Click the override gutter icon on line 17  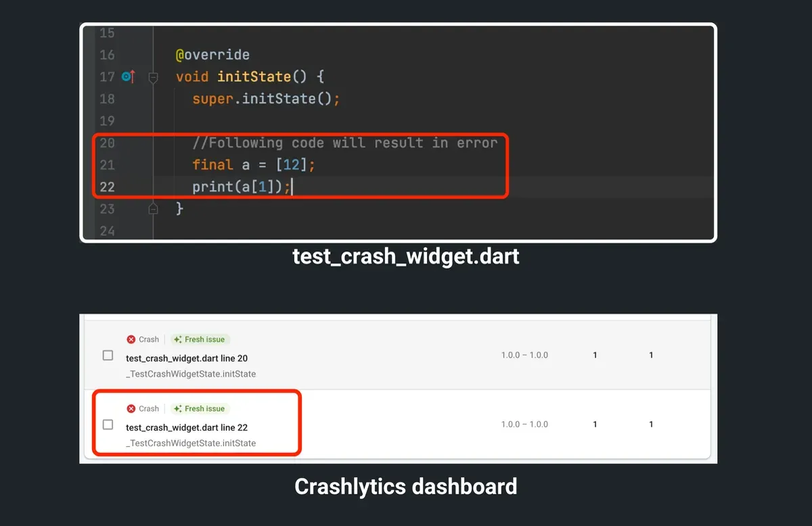click(x=128, y=77)
